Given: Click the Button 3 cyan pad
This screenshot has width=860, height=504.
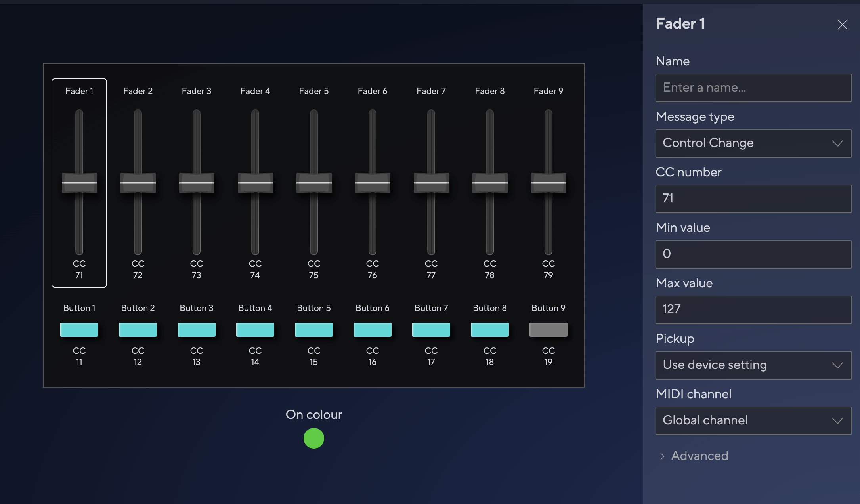Looking at the screenshot, I should point(197,330).
